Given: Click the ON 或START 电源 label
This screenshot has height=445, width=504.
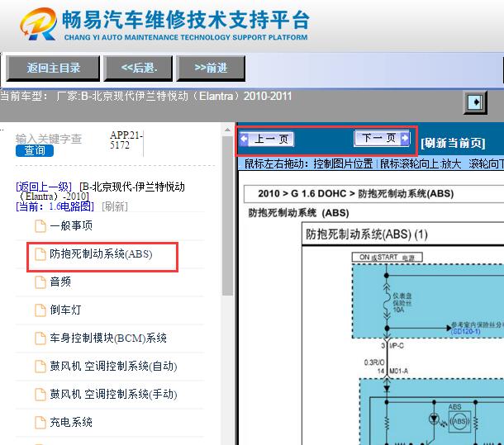Looking at the screenshot, I should (387, 258).
